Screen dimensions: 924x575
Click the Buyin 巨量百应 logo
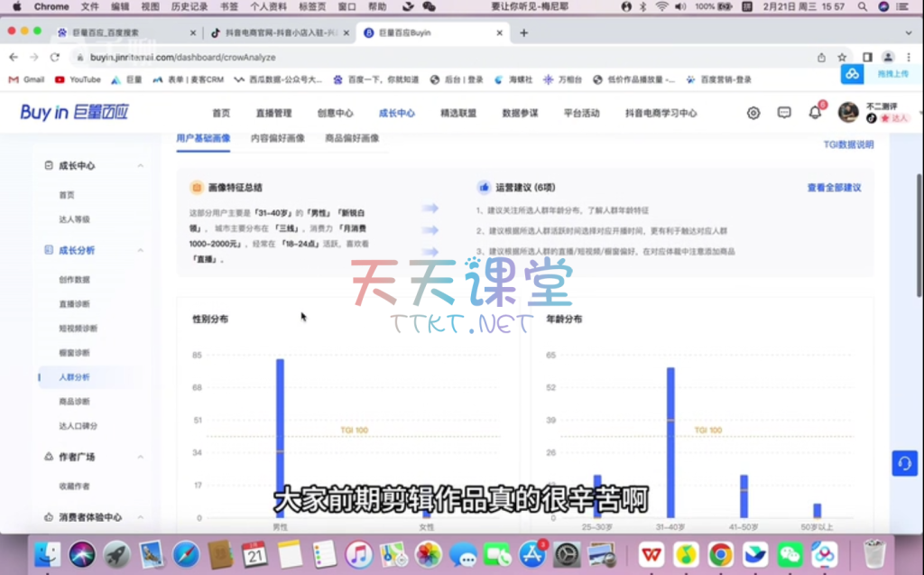point(74,113)
